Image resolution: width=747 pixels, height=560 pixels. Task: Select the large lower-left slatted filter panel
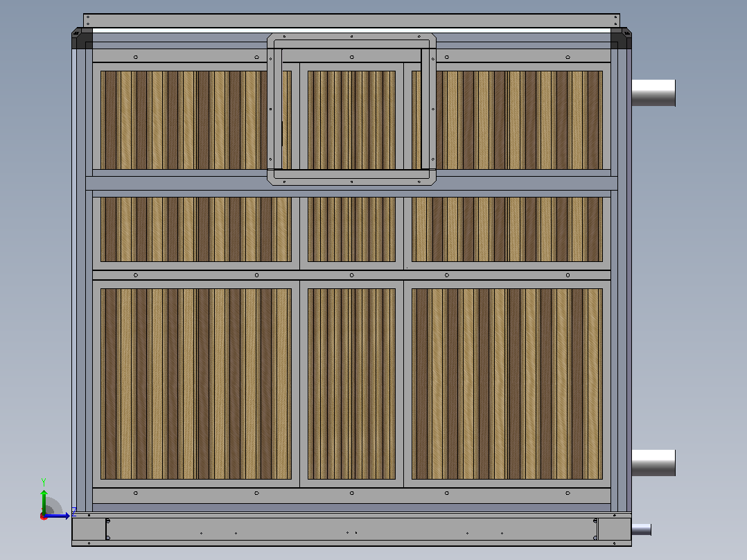tap(196, 384)
